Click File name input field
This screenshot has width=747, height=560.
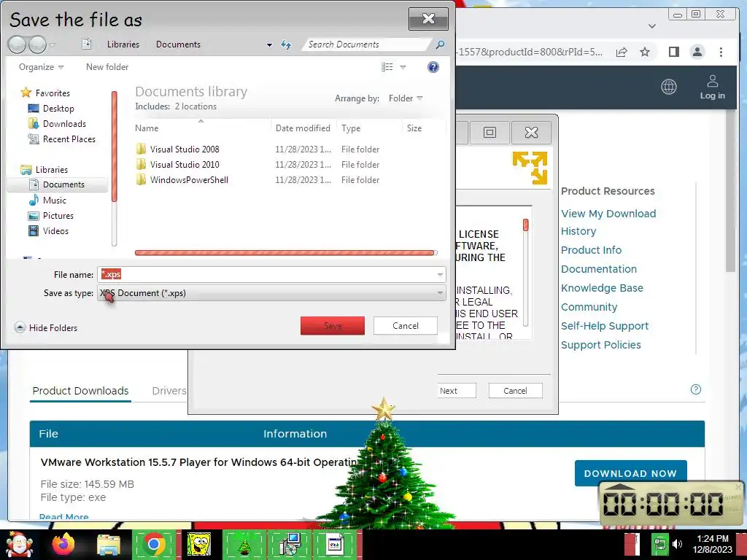tap(267, 275)
